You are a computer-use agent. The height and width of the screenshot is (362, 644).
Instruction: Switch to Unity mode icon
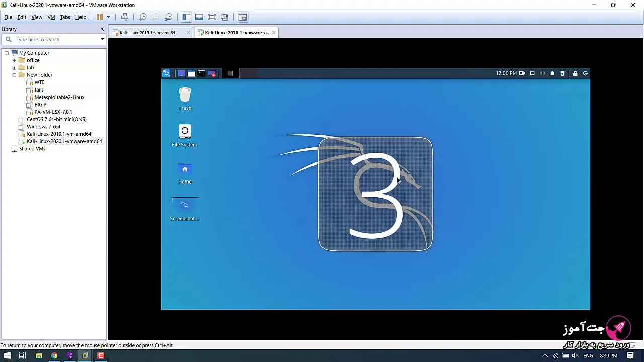[x=224, y=17]
